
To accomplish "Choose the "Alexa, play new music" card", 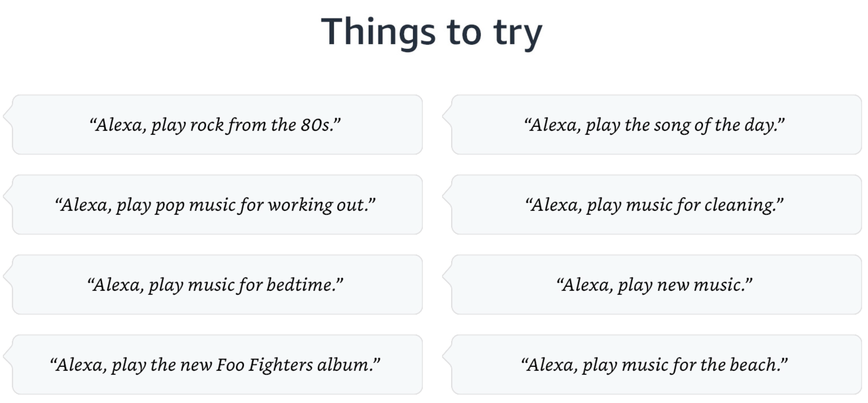I will coord(656,285).
